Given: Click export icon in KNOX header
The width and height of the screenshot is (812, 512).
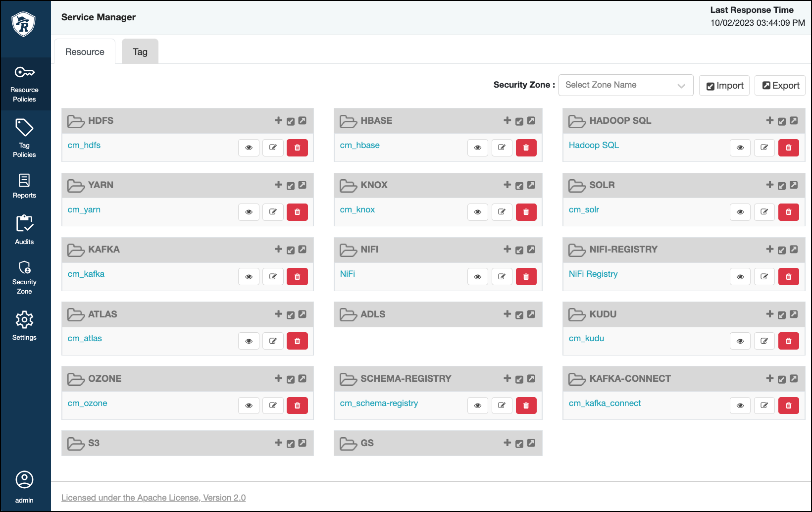Looking at the screenshot, I should tap(531, 185).
